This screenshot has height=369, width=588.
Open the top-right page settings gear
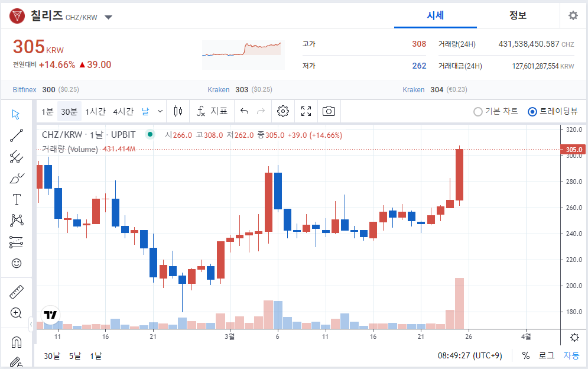(x=573, y=15)
